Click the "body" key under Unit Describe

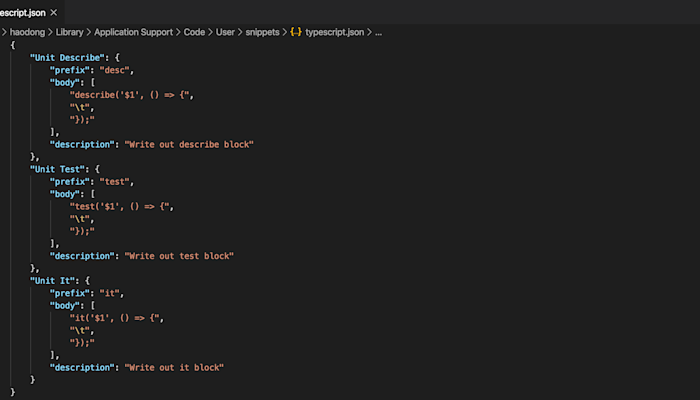[x=65, y=83]
